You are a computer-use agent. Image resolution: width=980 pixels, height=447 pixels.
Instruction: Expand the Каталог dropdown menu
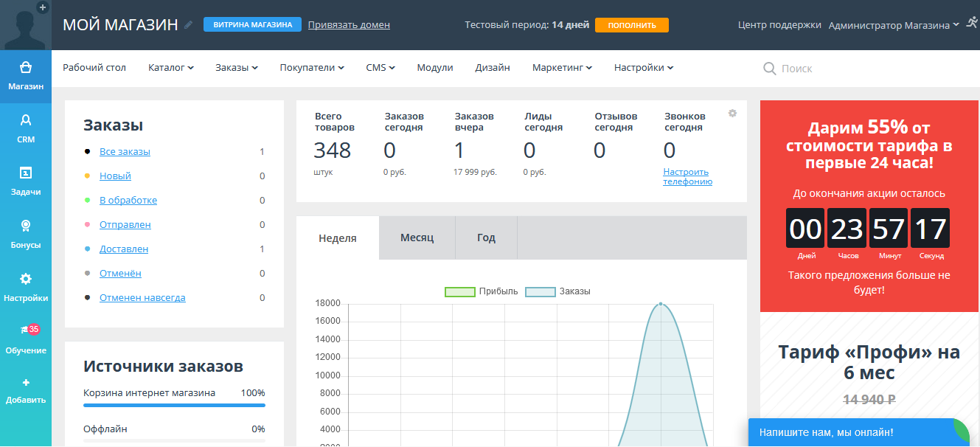[170, 68]
